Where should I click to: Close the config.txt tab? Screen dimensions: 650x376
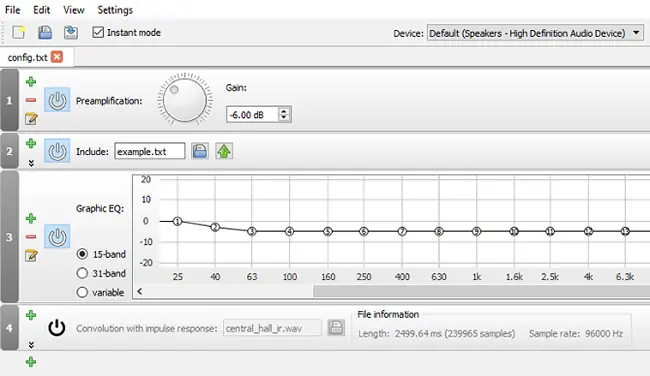tap(57, 57)
